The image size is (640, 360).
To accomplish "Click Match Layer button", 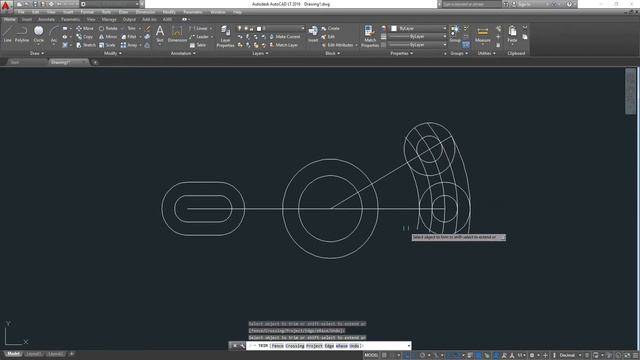I will click(x=284, y=45).
